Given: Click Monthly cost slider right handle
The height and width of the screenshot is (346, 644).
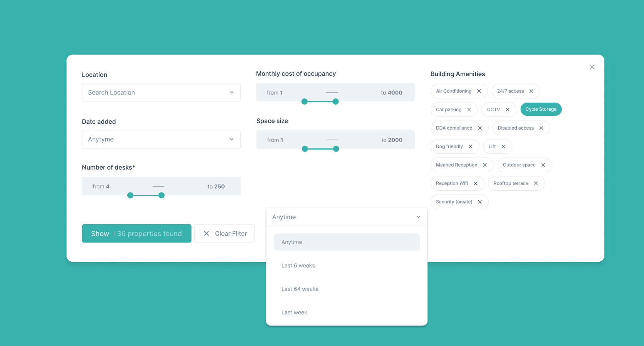Looking at the screenshot, I should pyautogui.click(x=336, y=101).
